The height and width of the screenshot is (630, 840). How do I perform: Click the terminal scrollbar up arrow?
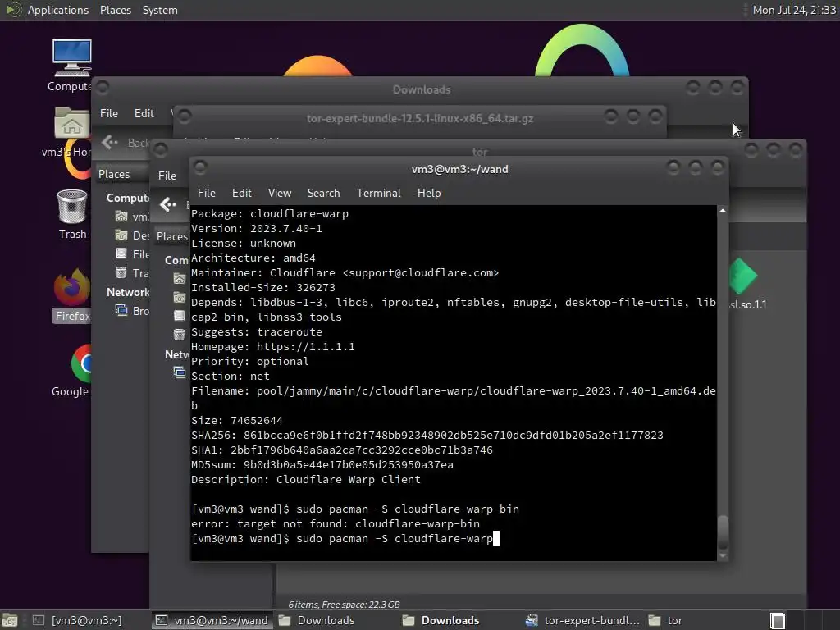pos(723,211)
